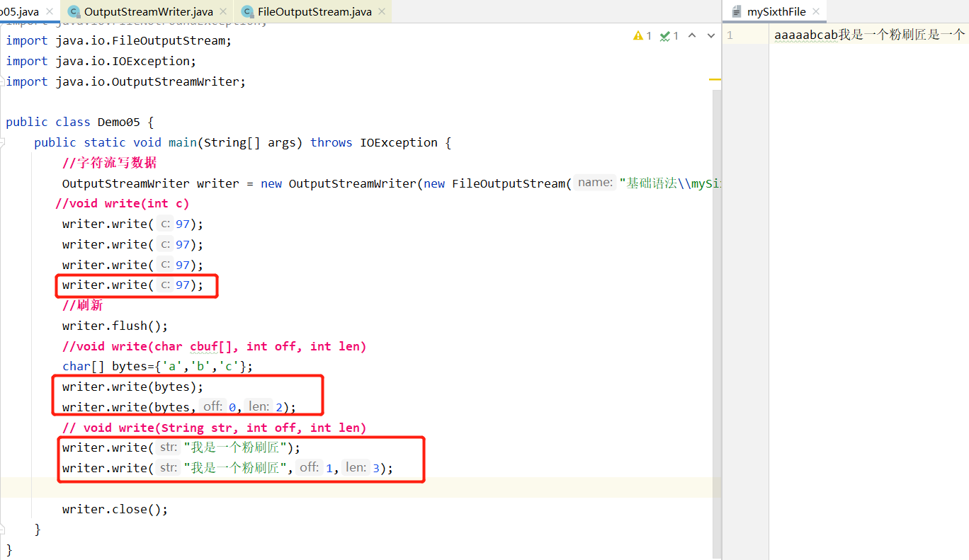Screen dimensions: 969x560
Task: Click the 'writer.write(bytes);' line
Action: coord(133,387)
